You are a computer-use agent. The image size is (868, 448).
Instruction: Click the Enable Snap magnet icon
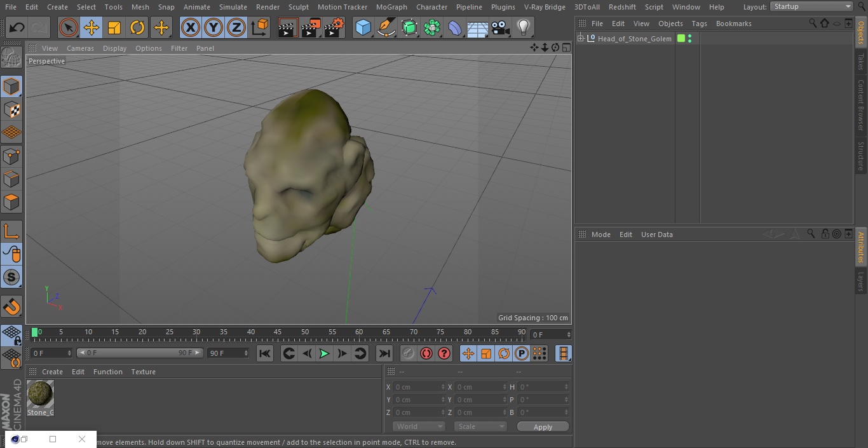(x=11, y=307)
